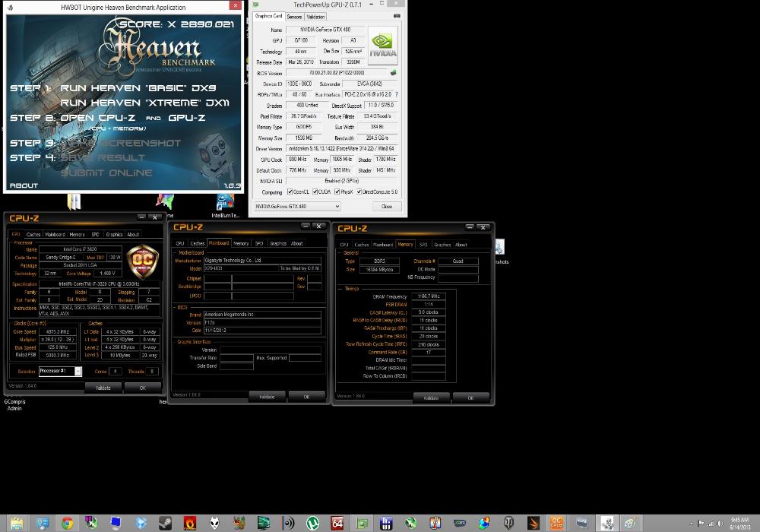Open Dropbox from the taskbar
This screenshot has width=760, height=532.
pyautogui.click(x=141, y=523)
